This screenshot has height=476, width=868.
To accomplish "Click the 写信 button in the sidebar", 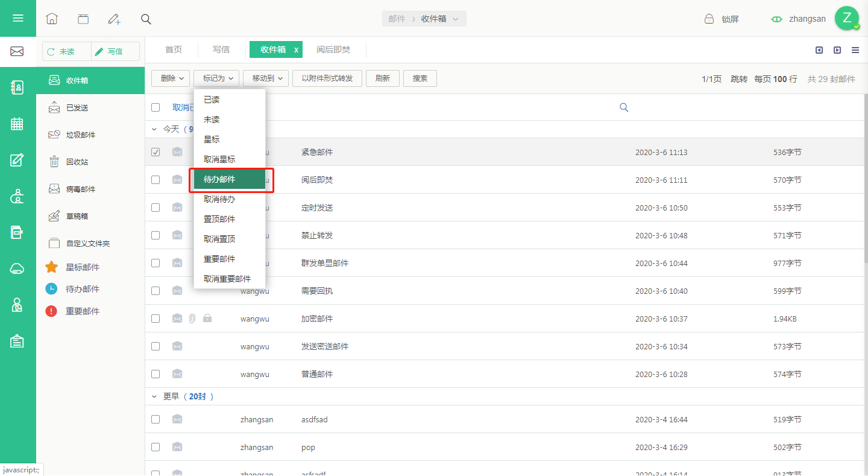I will coord(115,51).
